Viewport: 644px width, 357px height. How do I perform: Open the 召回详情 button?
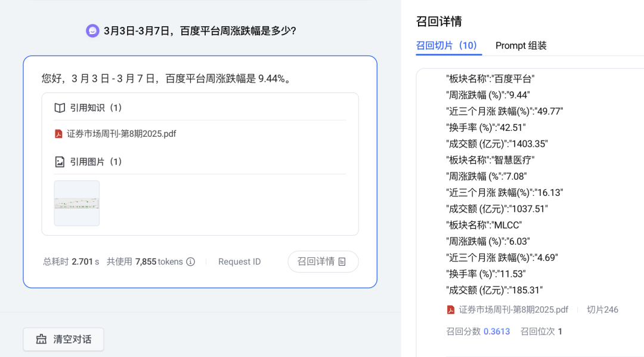[x=323, y=261]
